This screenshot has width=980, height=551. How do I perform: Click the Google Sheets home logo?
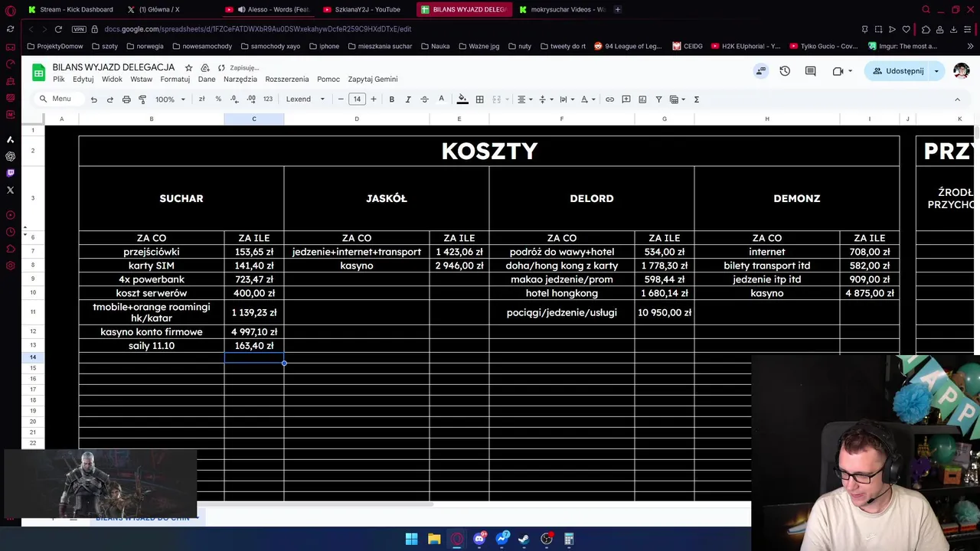38,73
